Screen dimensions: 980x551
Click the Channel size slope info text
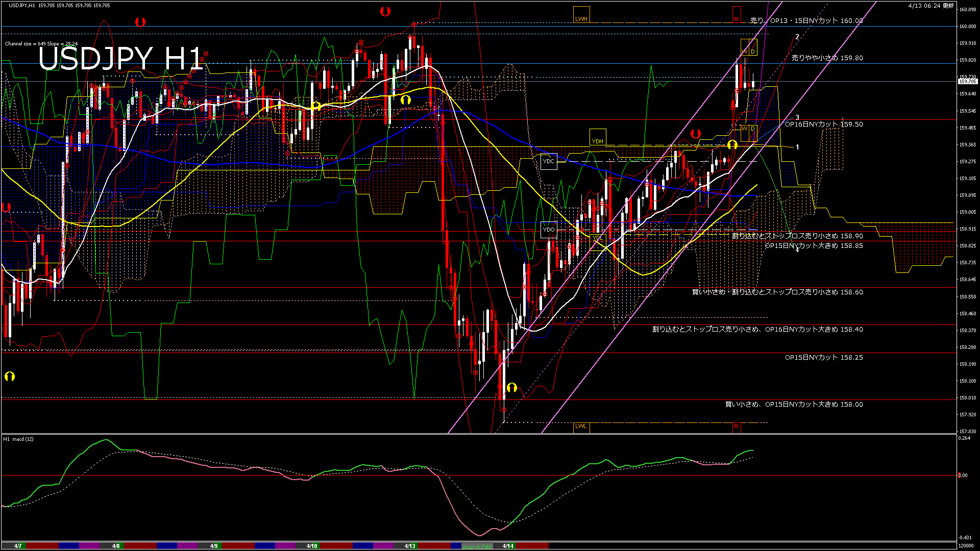click(x=41, y=44)
